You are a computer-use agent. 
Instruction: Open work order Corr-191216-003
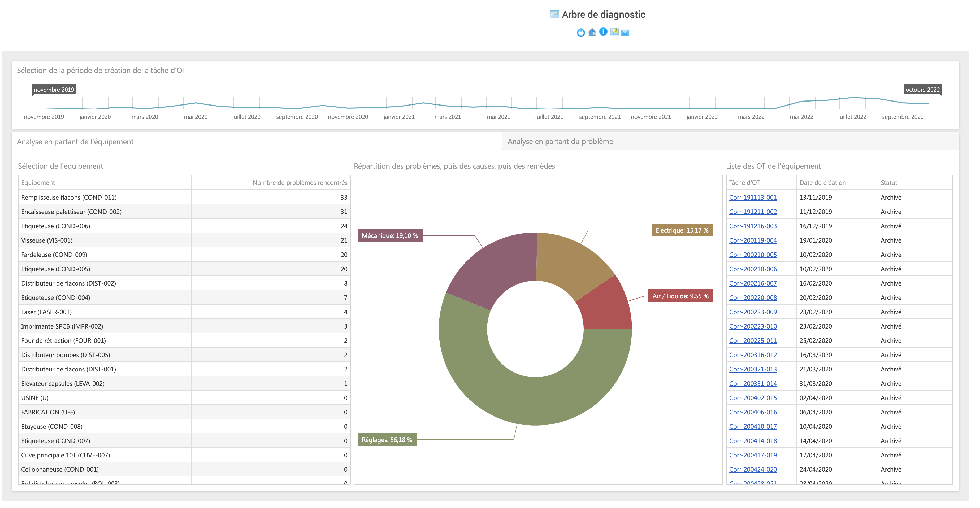click(753, 226)
